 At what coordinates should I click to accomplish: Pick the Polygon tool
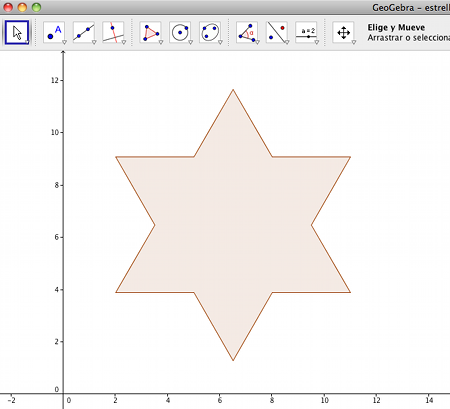pyautogui.click(x=150, y=32)
